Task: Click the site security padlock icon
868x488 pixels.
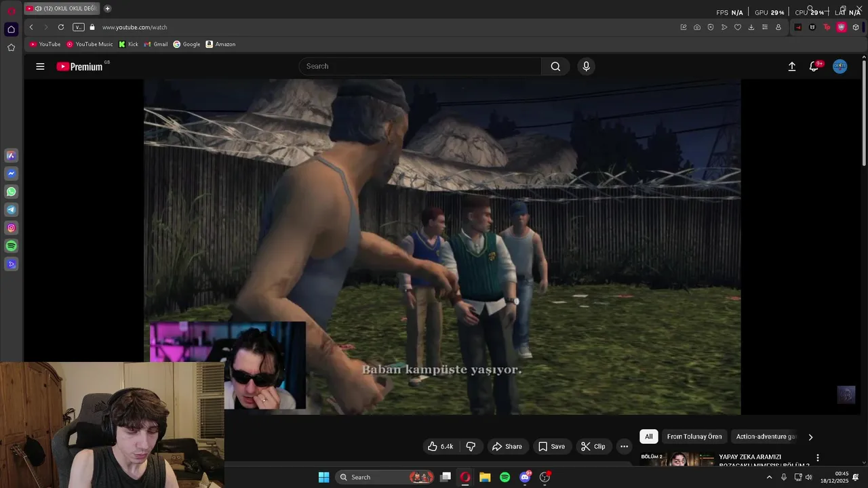Action: (92, 27)
